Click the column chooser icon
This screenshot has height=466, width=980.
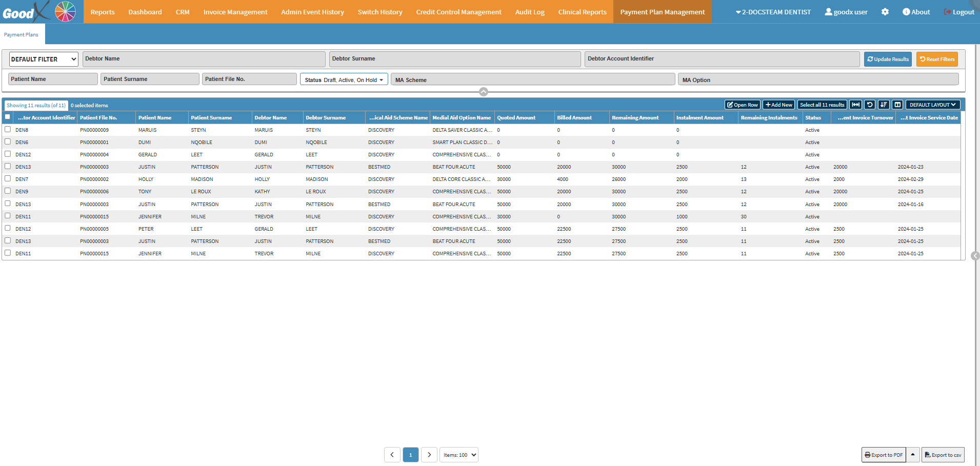click(x=897, y=105)
